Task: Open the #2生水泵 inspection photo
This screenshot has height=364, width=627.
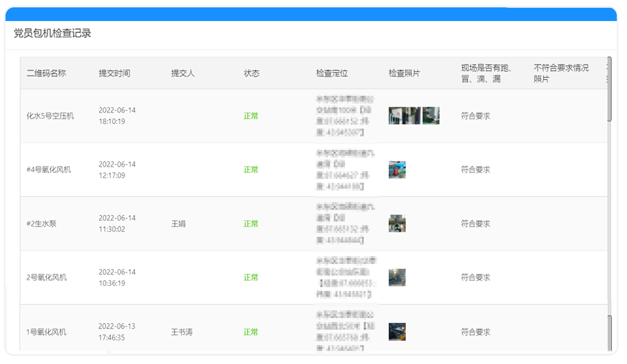Action: tap(397, 224)
